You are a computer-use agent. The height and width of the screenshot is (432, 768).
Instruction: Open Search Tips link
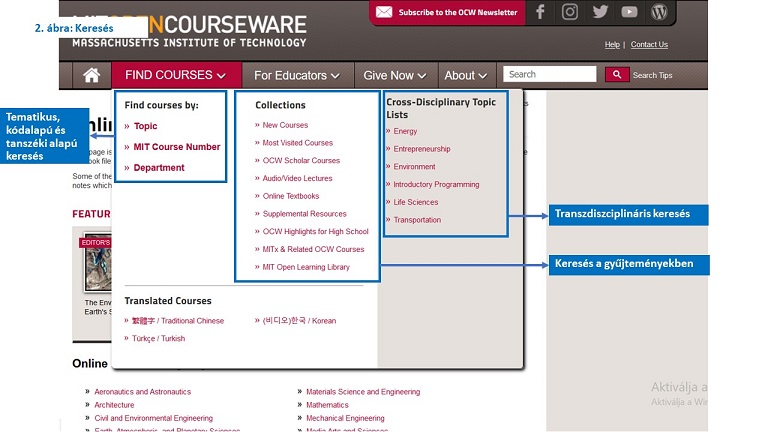[652, 75]
